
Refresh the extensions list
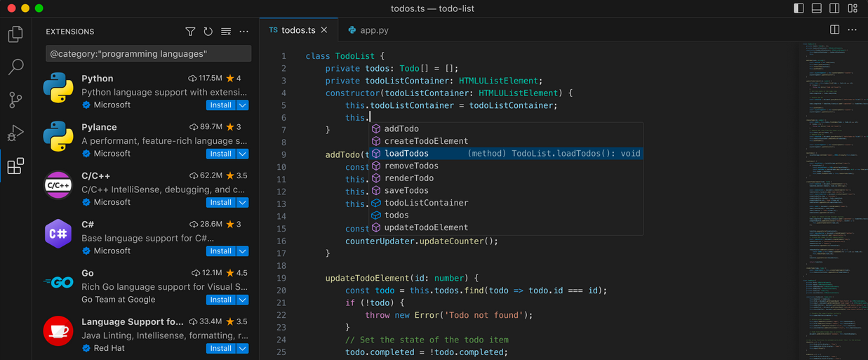pos(208,32)
